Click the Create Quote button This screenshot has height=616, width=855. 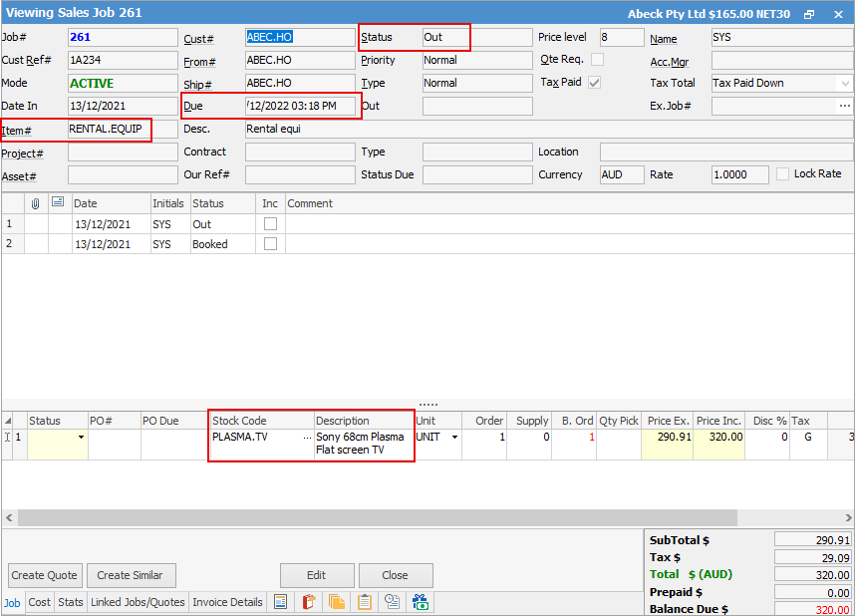(44, 575)
